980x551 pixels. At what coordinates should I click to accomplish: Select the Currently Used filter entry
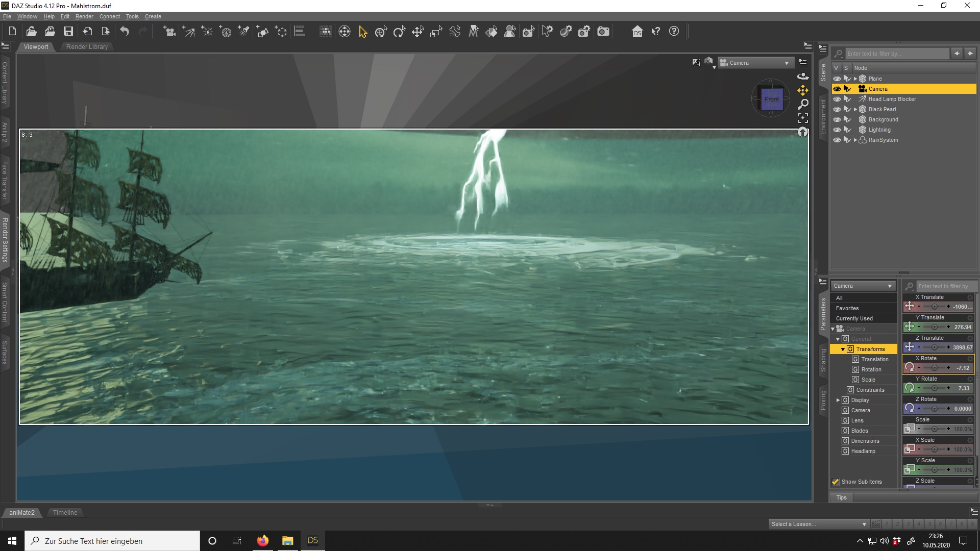[854, 318]
